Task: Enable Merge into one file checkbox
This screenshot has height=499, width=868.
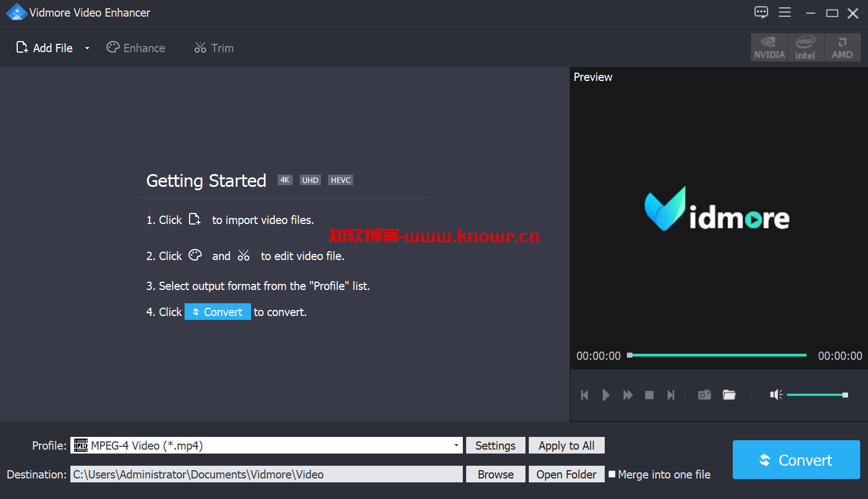Action: 612,474
